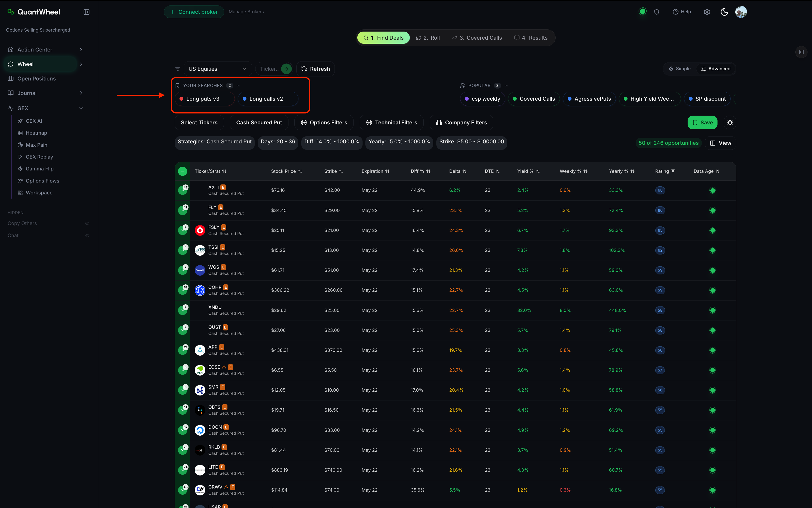This screenshot has height=508, width=812.
Task: Switch to Simple filter mode
Action: 679,69
